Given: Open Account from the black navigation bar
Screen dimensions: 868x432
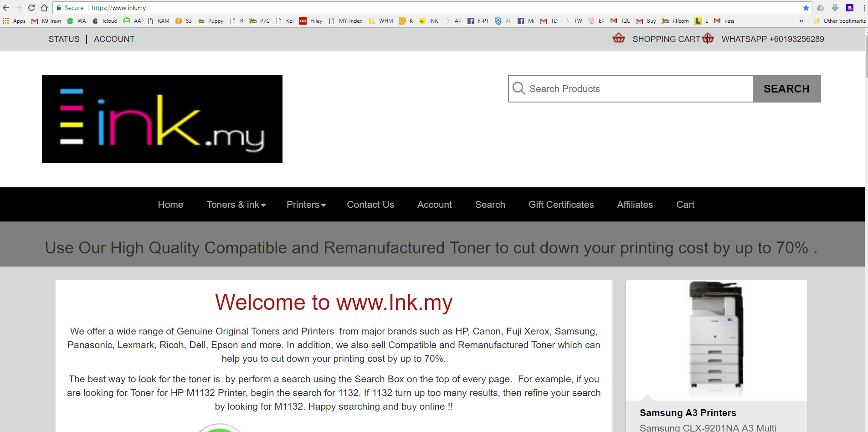Looking at the screenshot, I should [x=435, y=205].
